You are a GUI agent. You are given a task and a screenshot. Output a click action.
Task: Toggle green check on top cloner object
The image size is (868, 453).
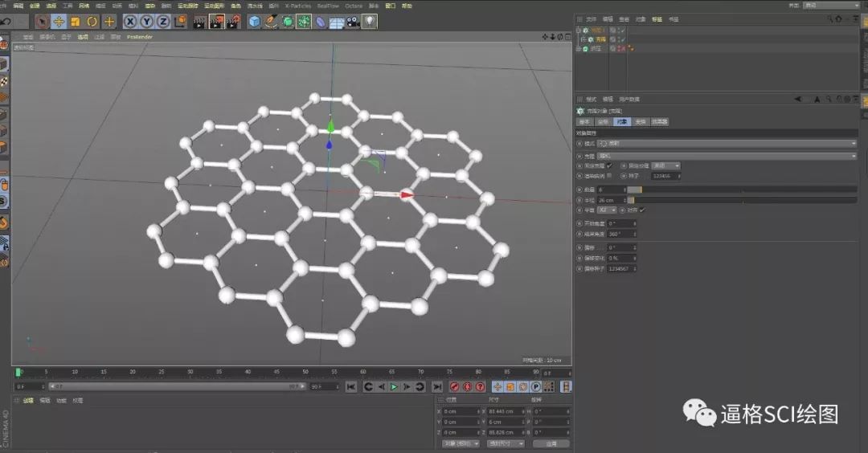(623, 31)
